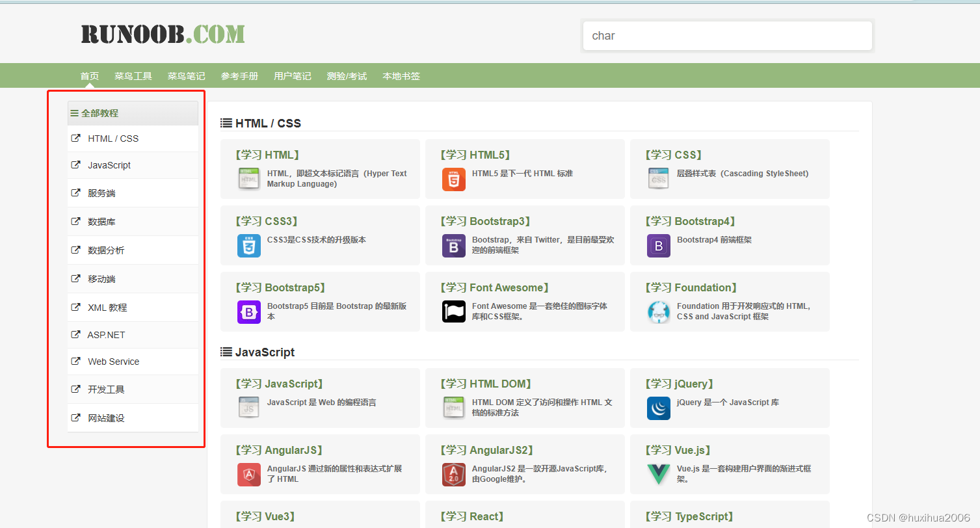
Task: Click external-link icon beside 移动端
Action: [75, 278]
